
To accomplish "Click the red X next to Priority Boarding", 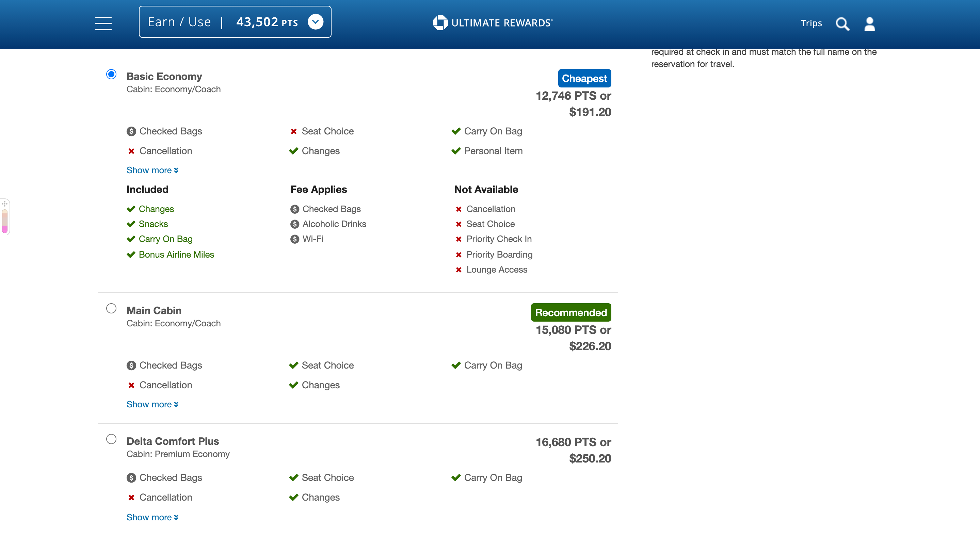I will tap(459, 255).
